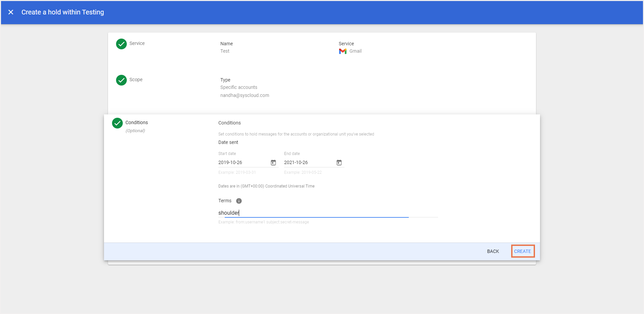Viewport: 644px width, 314px height.
Task: Click the green checkmark beside Conditions
Action: click(x=117, y=123)
